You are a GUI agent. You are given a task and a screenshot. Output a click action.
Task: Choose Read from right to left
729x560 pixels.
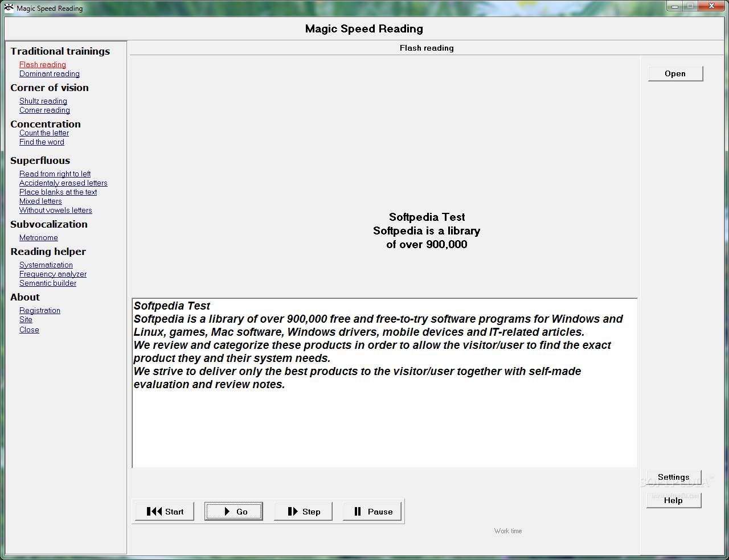55,174
